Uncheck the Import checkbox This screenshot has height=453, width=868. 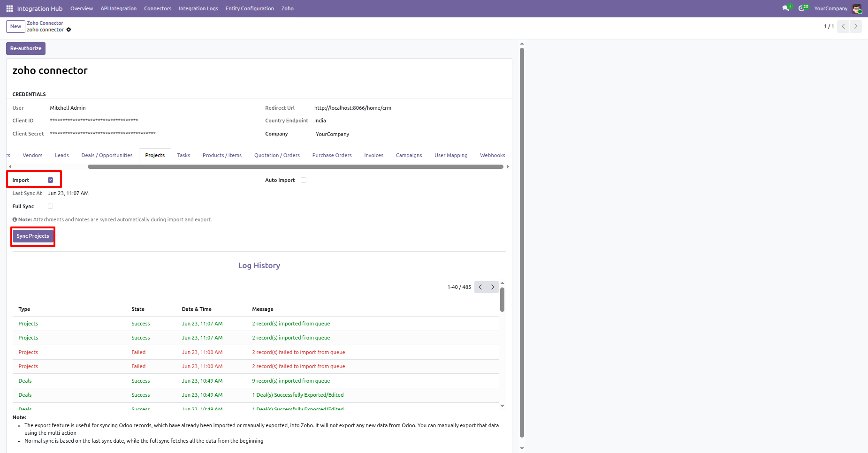(x=51, y=180)
